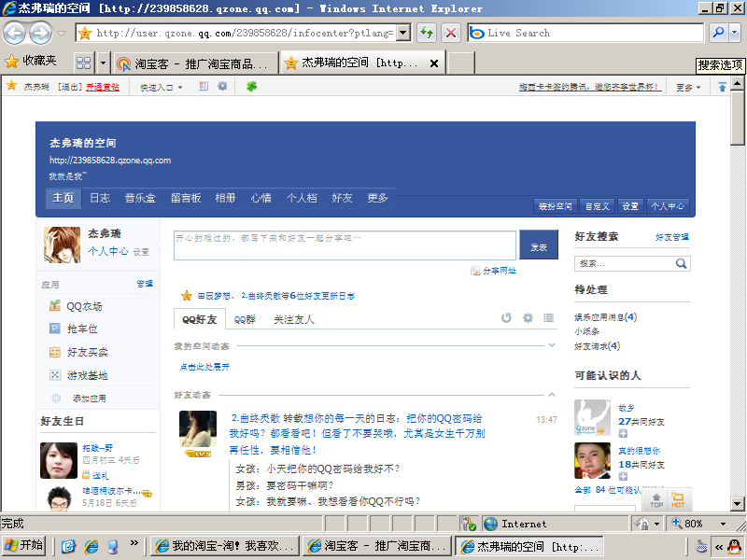Open the 更多 dropdown in Qzone toolbar
The width and height of the screenshot is (747, 560).
pyautogui.click(x=688, y=87)
